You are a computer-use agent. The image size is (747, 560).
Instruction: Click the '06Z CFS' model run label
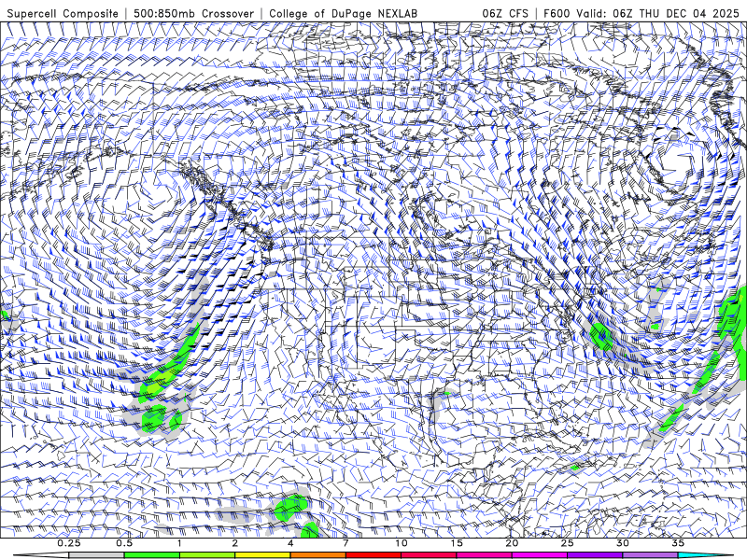point(505,13)
